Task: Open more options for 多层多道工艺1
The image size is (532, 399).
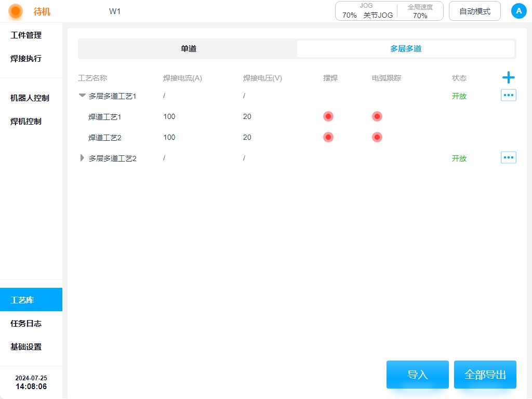Action: point(508,96)
